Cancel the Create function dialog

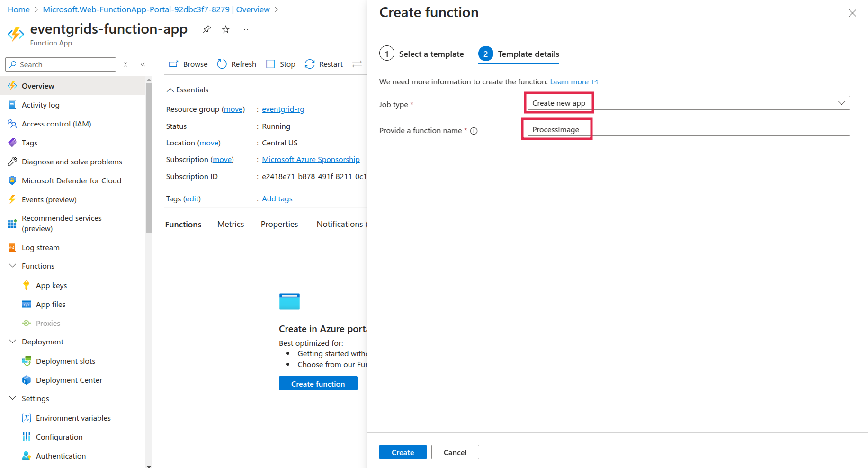point(455,452)
